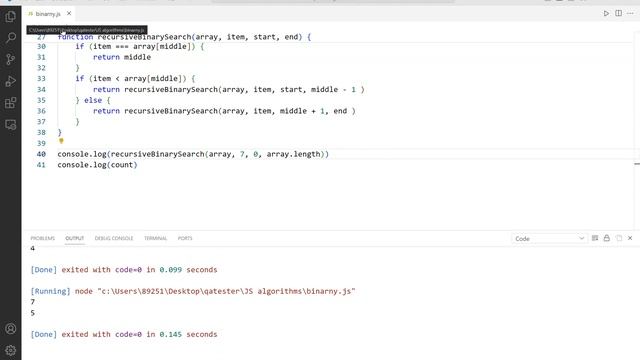Click line number 41 in gutter
The width and height of the screenshot is (640, 360).
[x=41, y=165]
